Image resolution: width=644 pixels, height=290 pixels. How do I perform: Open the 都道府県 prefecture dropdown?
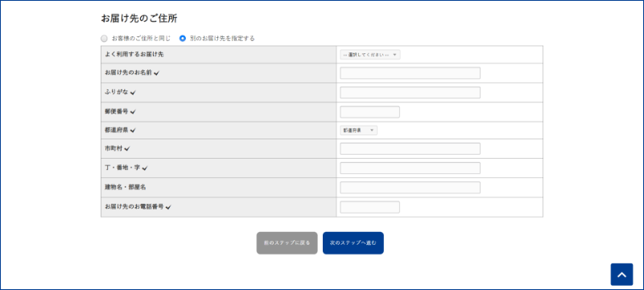pos(358,130)
